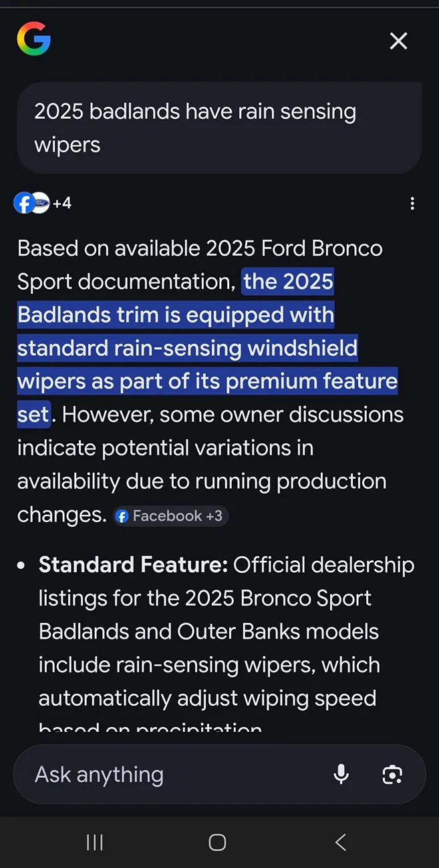This screenshot has width=439, height=868.
Task: Start voice input with the microphone icon
Action: pyautogui.click(x=341, y=774)
